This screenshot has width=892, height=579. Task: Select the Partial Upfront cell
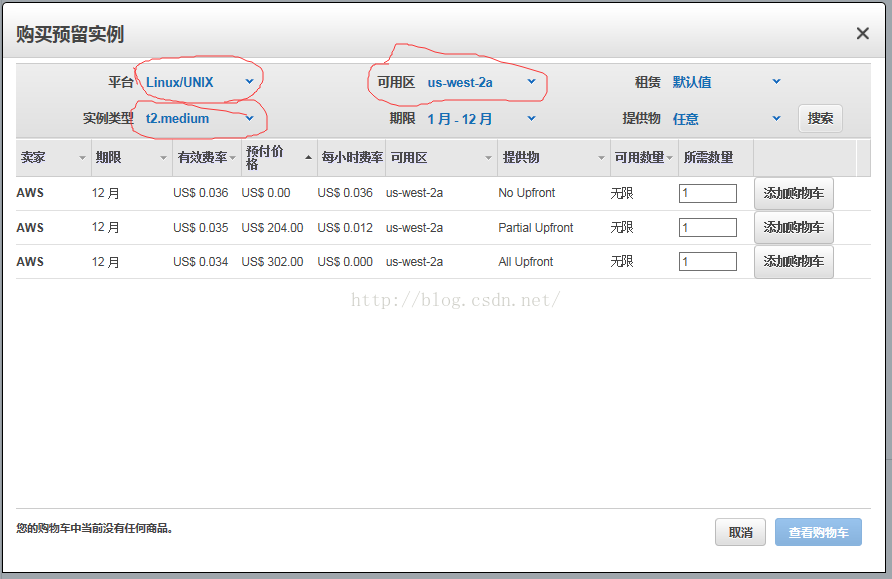tap(535, 228)
